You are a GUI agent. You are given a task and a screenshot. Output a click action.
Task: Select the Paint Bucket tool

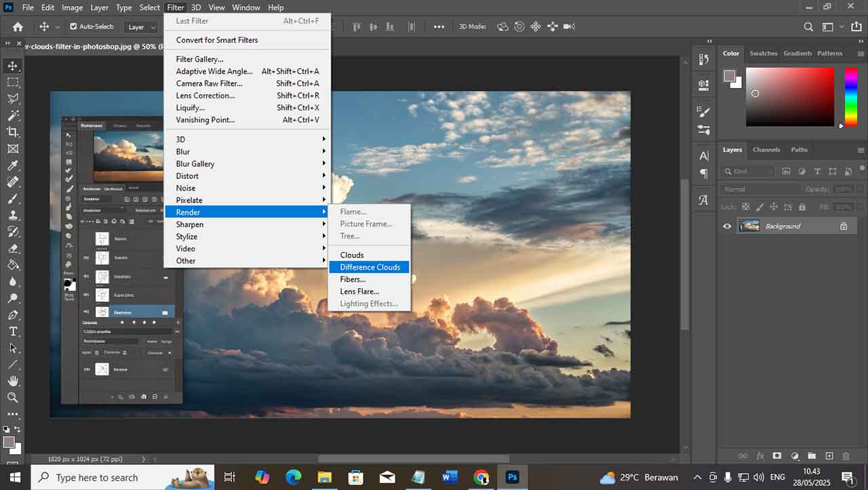(x=13, y=265)
